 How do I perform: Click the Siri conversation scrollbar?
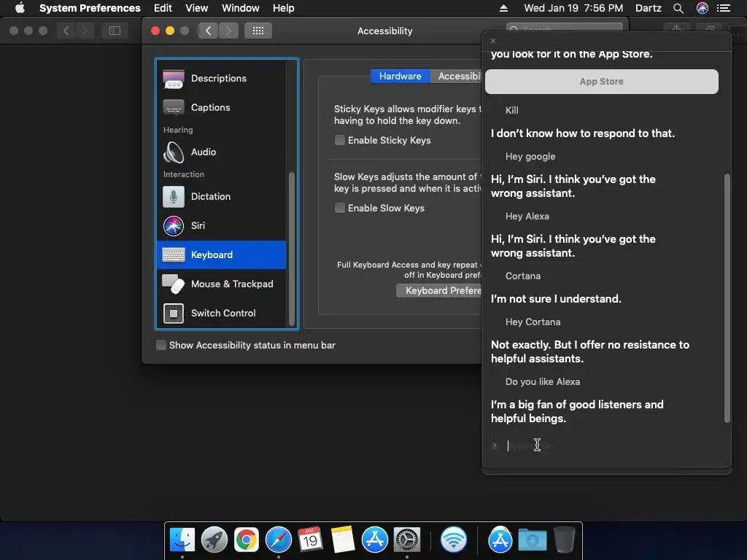point(727,298)
